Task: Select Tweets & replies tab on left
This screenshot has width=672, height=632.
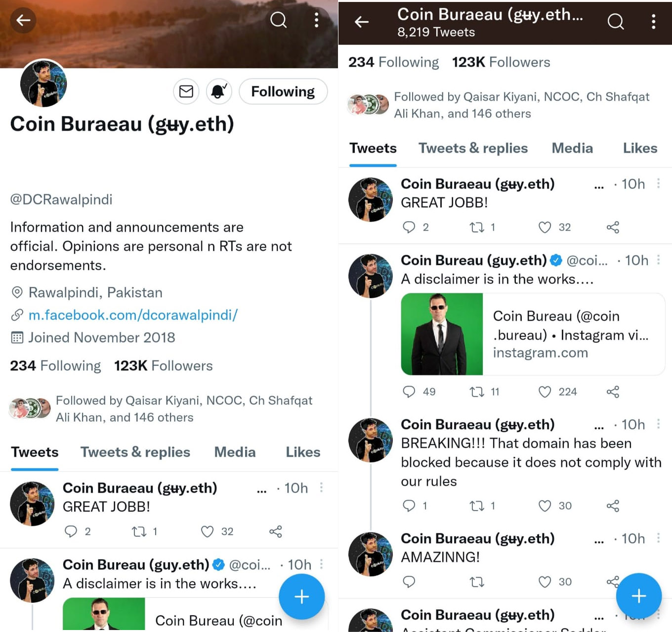Action: click(135, 452)
